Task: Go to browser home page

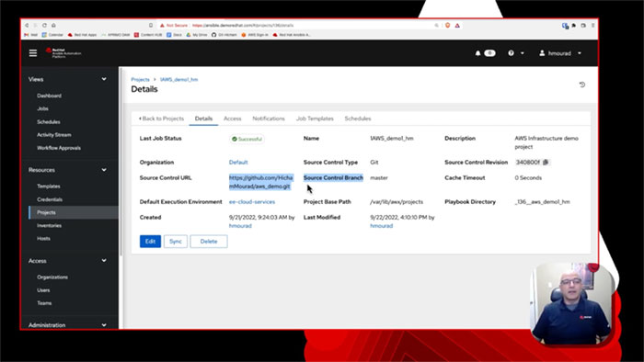Action: pos(53,25)
